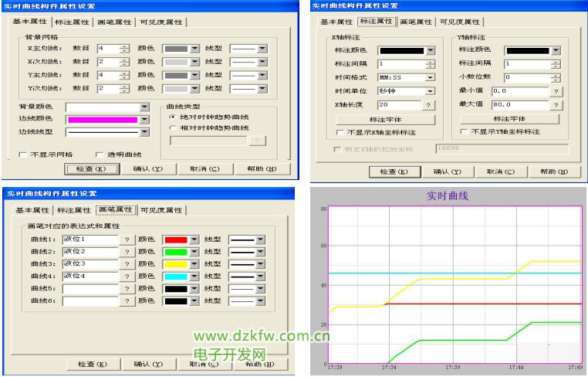
Task: Click 标注字体 button under Y轴标注
Action: tap(510, 119)
